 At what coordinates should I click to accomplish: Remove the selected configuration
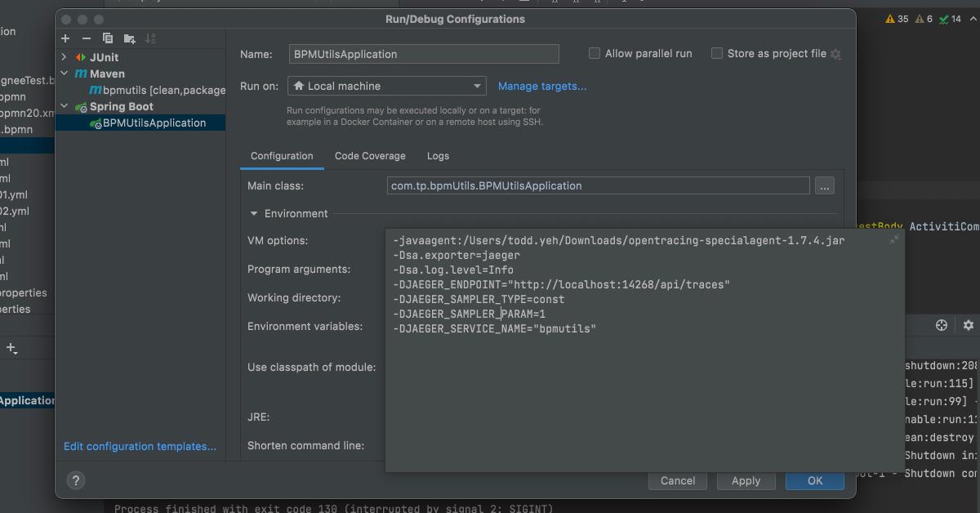point(87,38)
